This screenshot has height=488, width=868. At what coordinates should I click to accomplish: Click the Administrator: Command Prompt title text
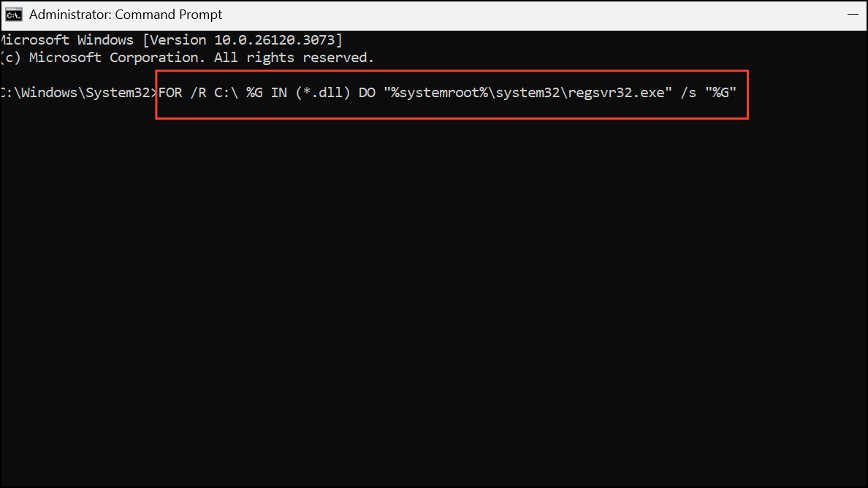pyautogui.click(x=127, y=14)
